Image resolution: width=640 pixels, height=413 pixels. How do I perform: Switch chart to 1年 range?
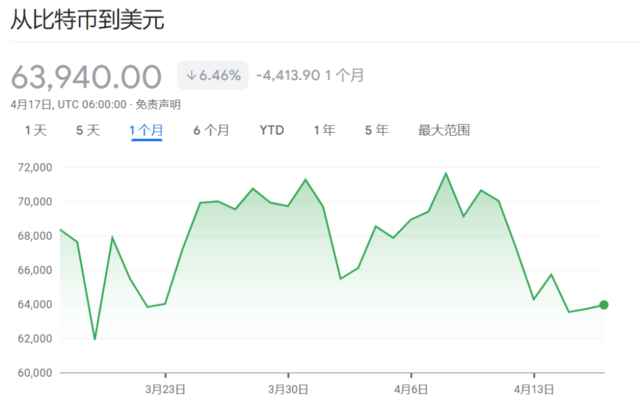(x=324, y=130)
